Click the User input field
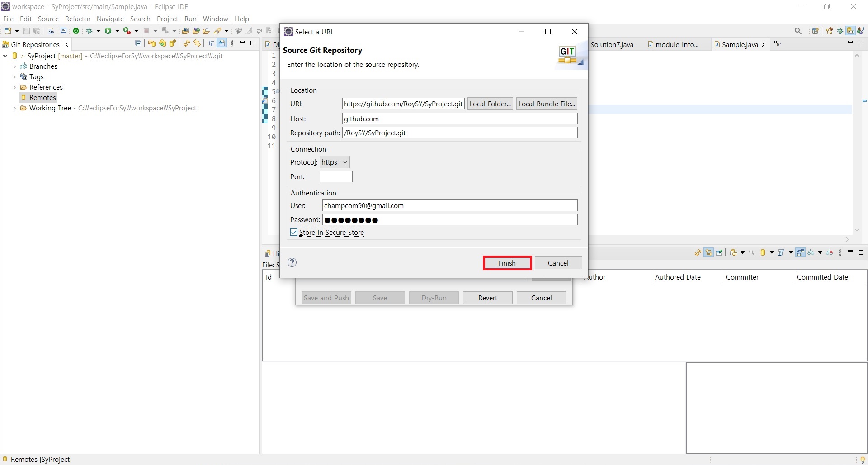The width and height of the screenshot is (868, 465). (450, 205)
